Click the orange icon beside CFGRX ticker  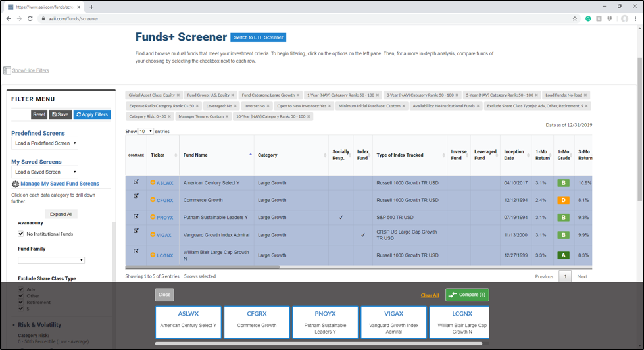pos(153,199)
